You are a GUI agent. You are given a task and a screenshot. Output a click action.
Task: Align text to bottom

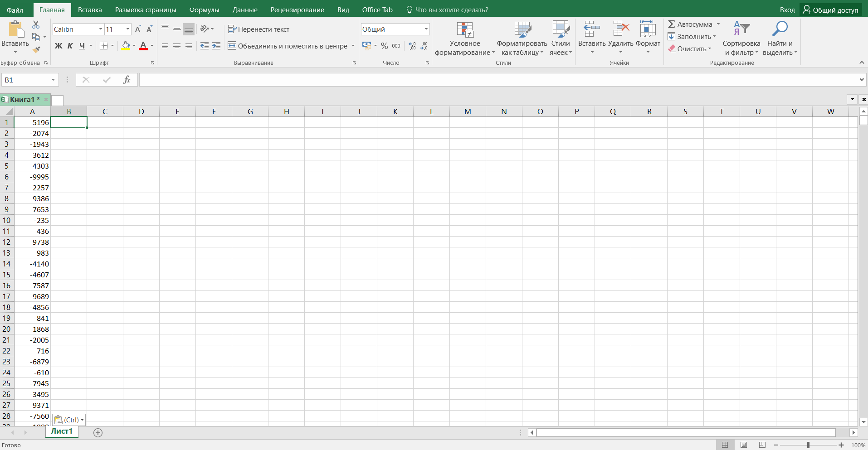189,29
